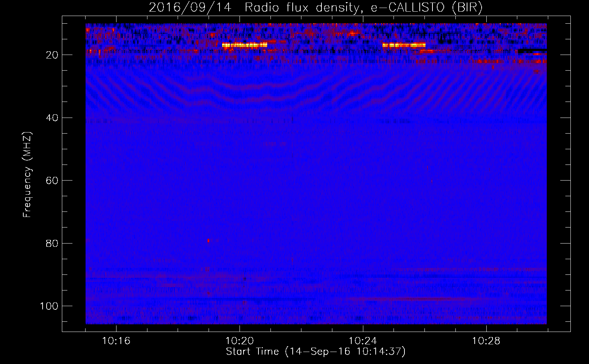Click the 80 frequency tick label
This screenshot has width=589, height=364.
coord(52,243)
